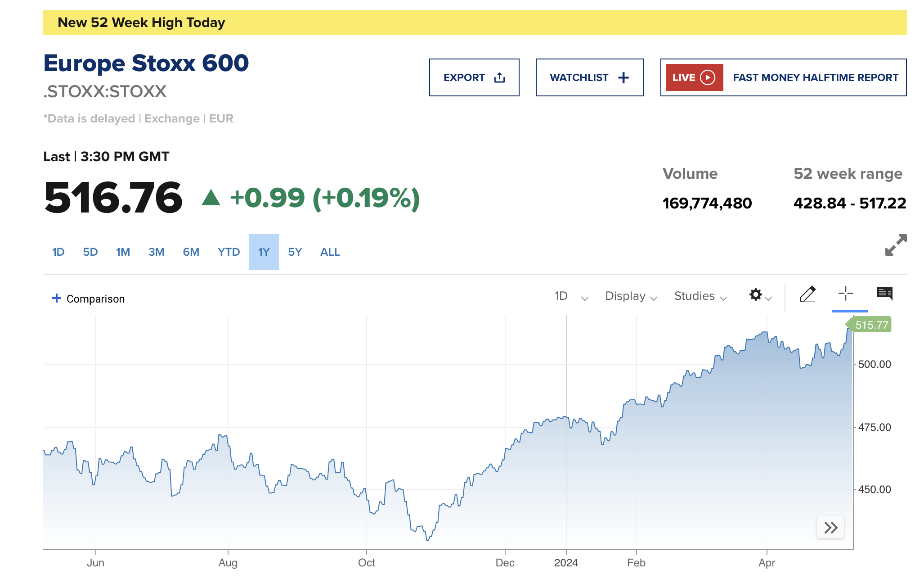The width and height of the screenshot is (924, 588).
Task: Expand chart to fullscreen arrows icon
Action: click(896, 245)
